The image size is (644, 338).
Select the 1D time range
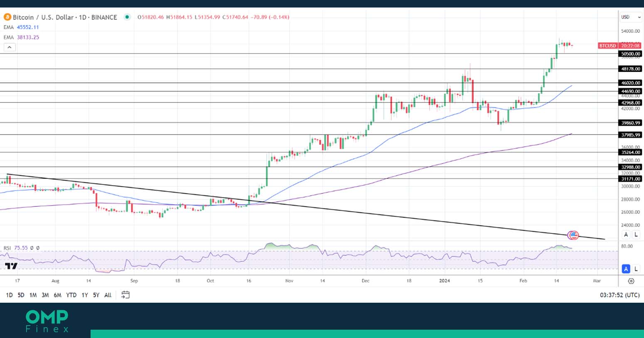pos(9,295)
